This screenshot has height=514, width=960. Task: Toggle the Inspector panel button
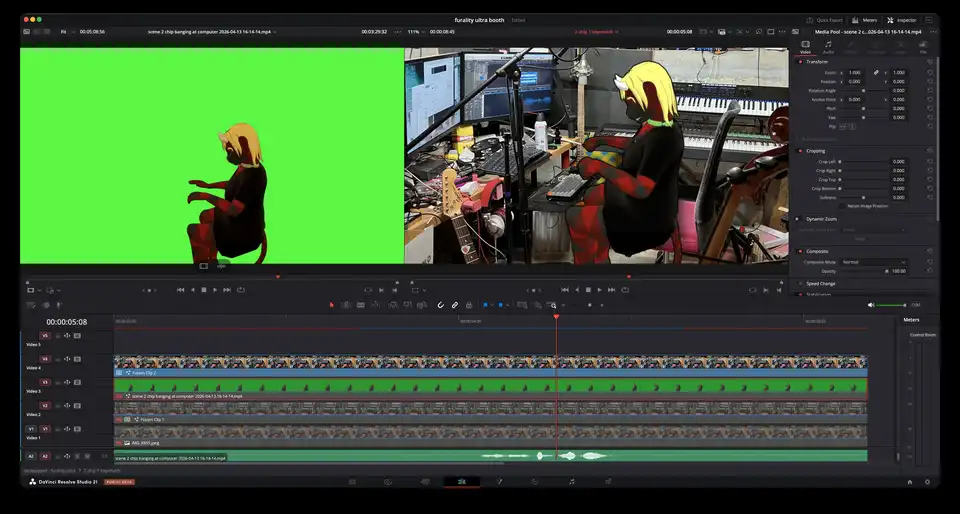[x=902, y=20]
